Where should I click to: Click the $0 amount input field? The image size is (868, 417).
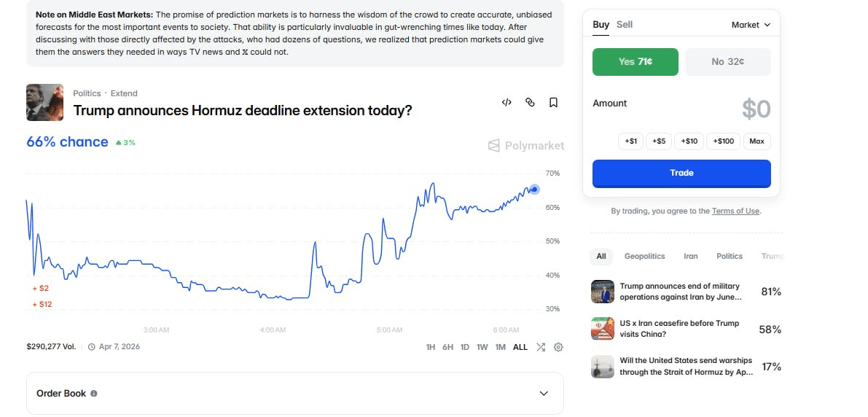[756, 109]
